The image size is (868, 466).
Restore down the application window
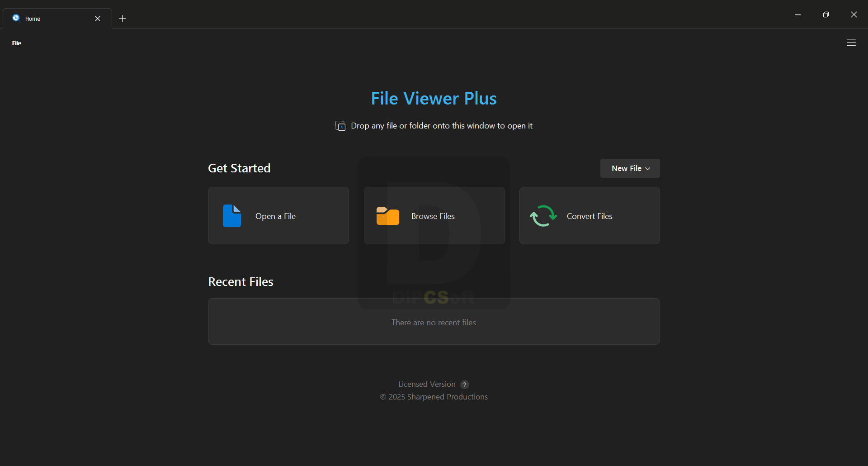pos(826,14)
